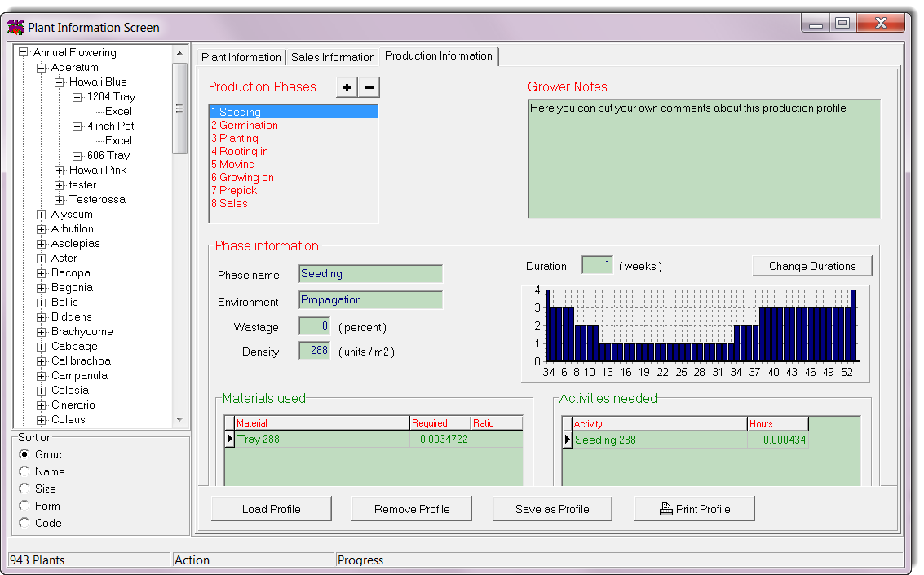
Task: Click into the Phase name field
Action: point(370,274)
